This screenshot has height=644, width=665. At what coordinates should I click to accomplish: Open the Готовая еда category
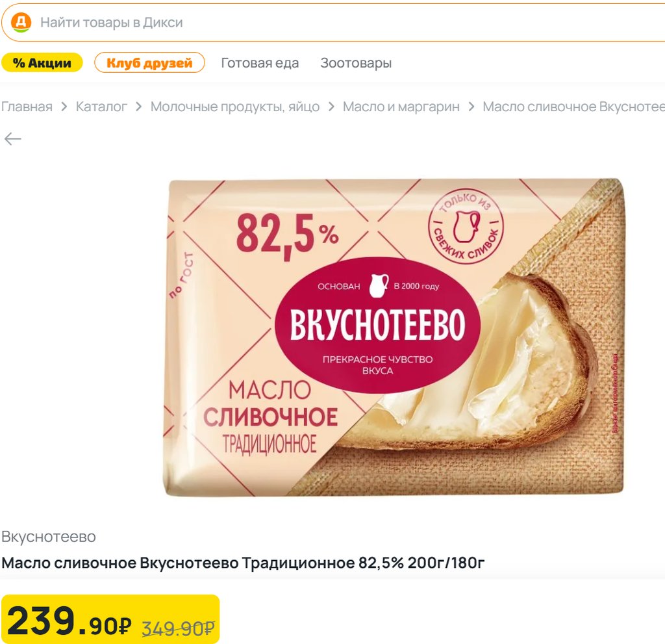coord(260,63)
